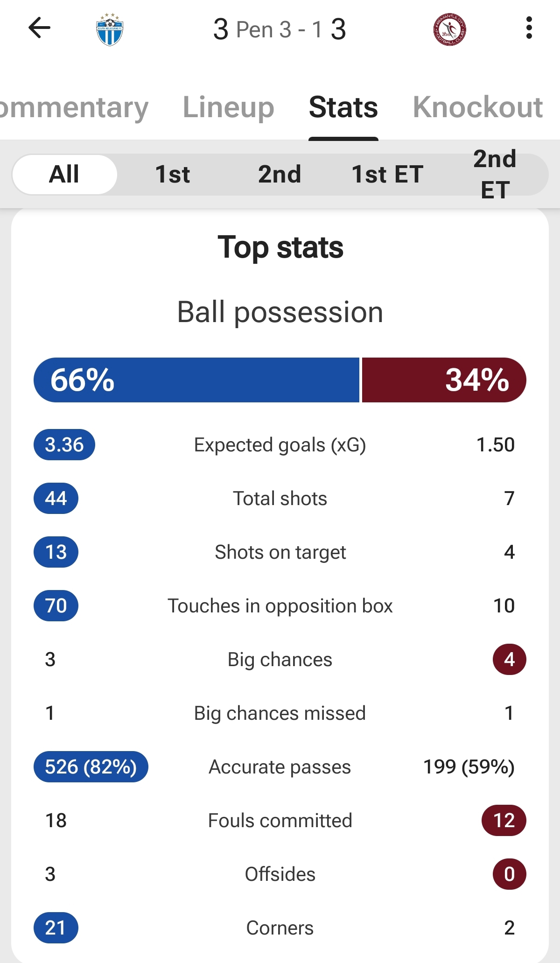Tap the 3.36 xG value badge

(64, 444)
